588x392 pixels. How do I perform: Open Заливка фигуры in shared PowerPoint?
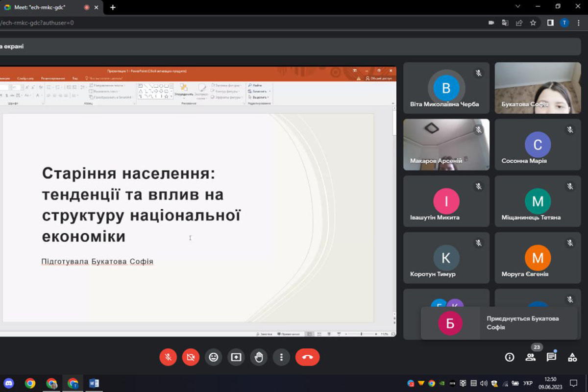click(x=227, y=85)
